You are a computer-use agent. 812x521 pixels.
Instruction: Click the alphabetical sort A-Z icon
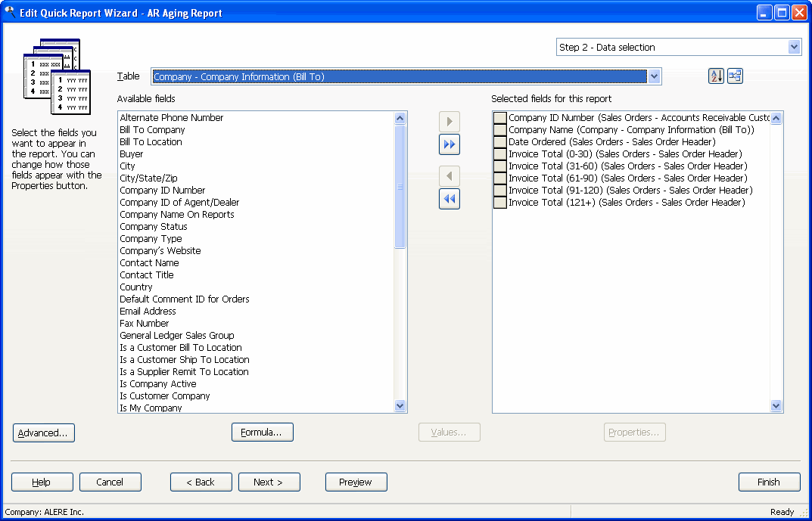716,76
